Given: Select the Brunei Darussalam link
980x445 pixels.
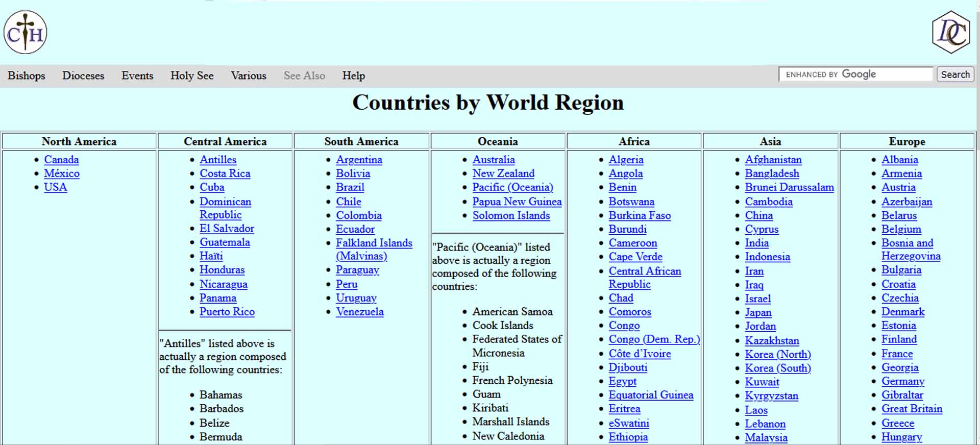Looking at the screenshot, I should (x=789, y=187).
